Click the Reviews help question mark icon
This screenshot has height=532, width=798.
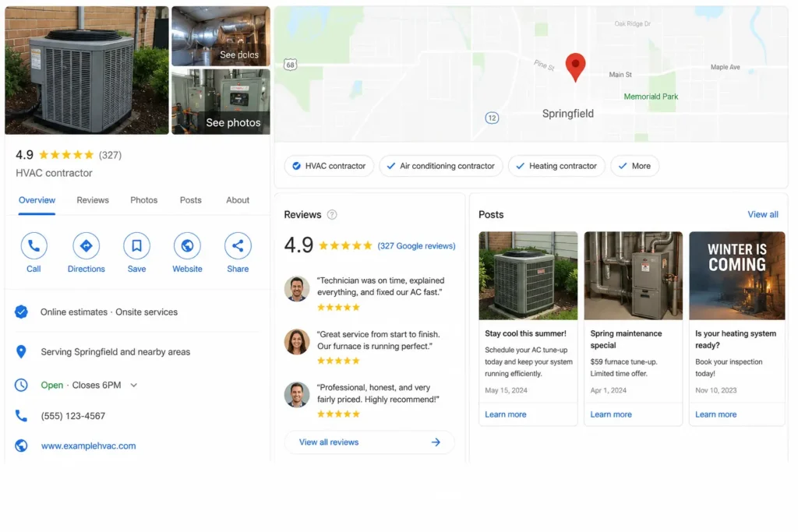pos(332,215)
